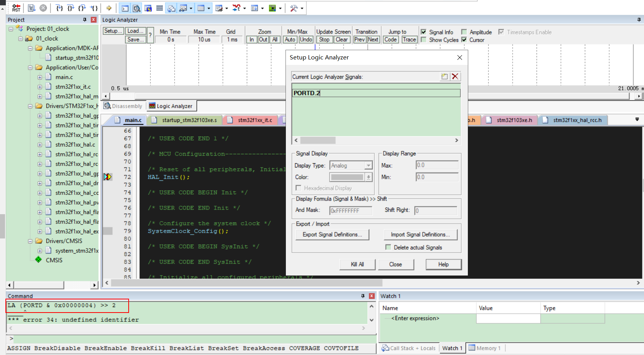Image resolution: width=644 pixels, height=355 pixels.
Task: Open the Color picker in Signal Display
Action: click(369, 177)
